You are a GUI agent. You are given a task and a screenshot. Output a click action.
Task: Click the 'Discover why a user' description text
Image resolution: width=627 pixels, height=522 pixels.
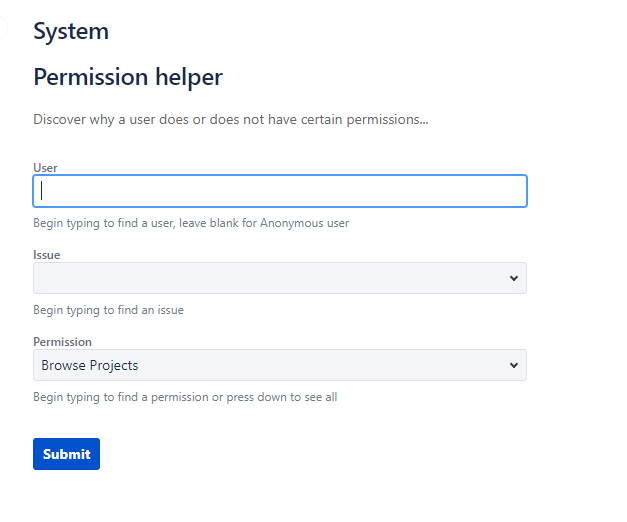click(230, 120)
